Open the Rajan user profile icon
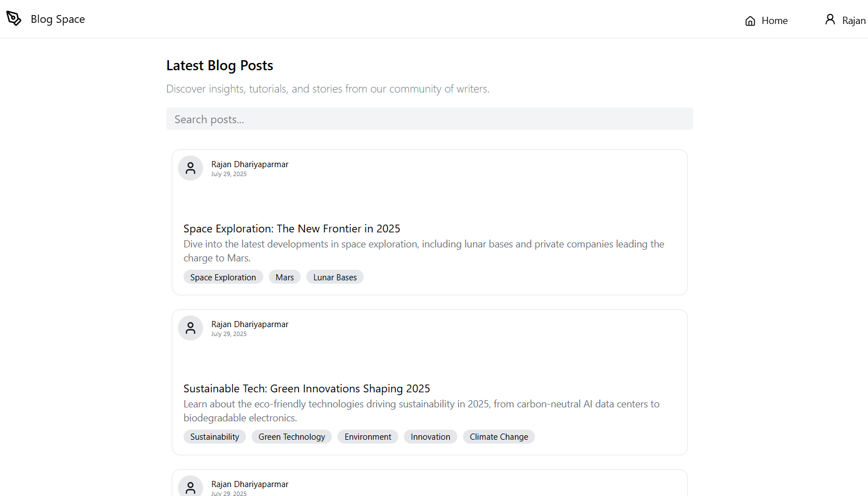868x496 pixels. (x=830, y=20)
